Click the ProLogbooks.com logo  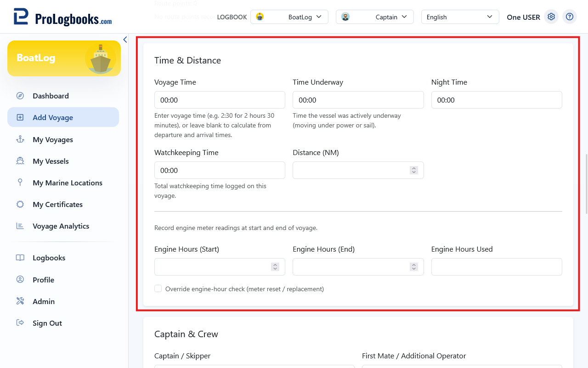[x=62, y=17]
